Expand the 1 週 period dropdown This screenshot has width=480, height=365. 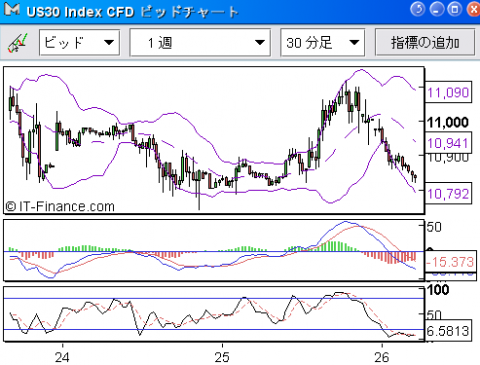200,42
